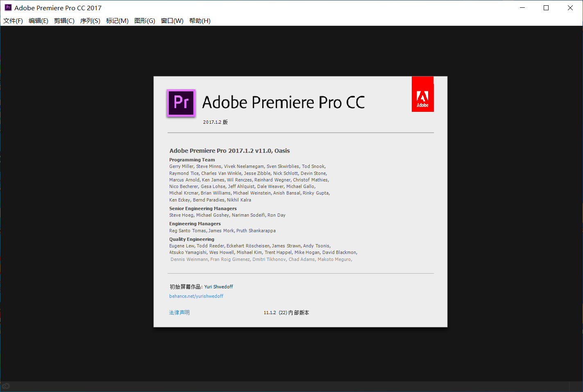Click the Programming Team heading
The width and height of the screenshot is (583, 392).
tap(192, 160)
